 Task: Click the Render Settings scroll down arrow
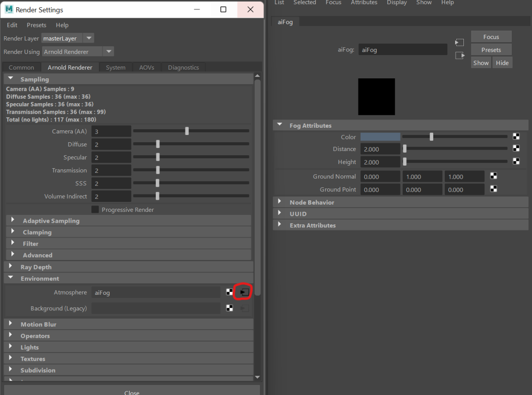tap(257, 377)
